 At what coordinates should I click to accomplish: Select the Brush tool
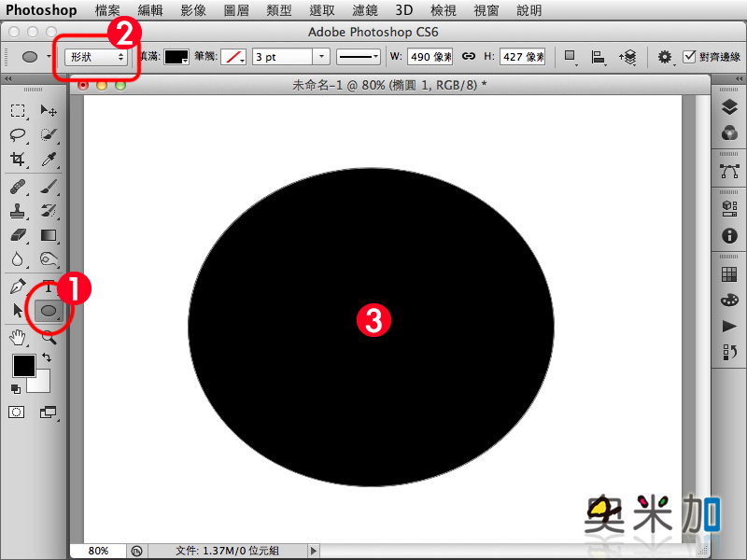[x=49, y=187]
